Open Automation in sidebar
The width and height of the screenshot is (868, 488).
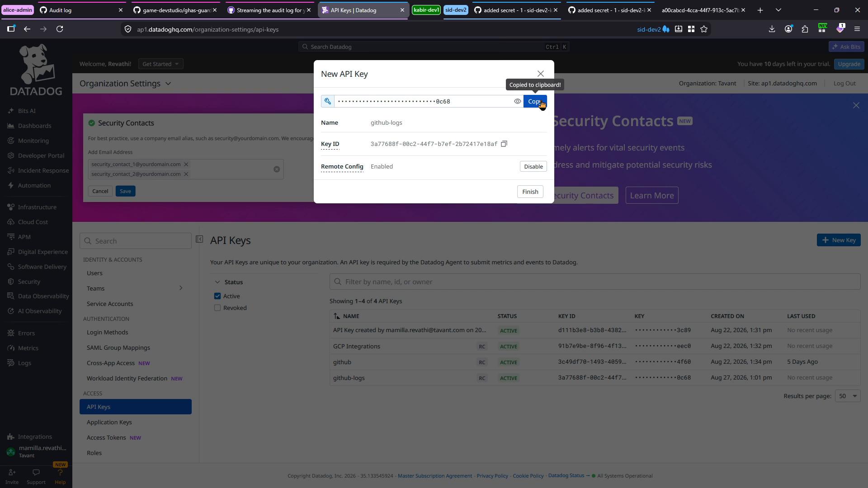pos(34,185)
